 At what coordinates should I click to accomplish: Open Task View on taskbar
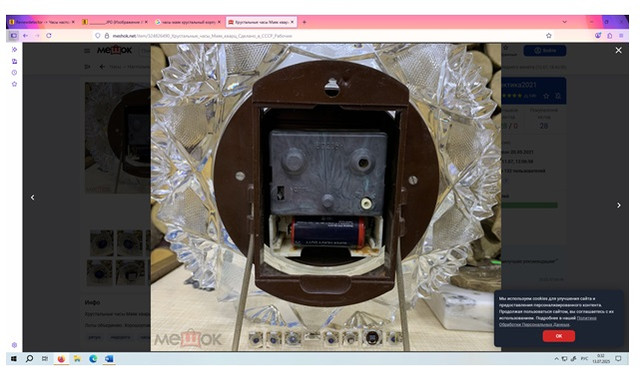point(45,359)
